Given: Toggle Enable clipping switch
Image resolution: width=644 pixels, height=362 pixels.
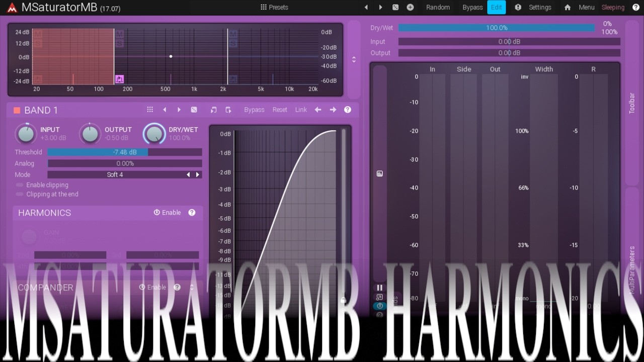Looking at the screenshot, I should 20,185.
